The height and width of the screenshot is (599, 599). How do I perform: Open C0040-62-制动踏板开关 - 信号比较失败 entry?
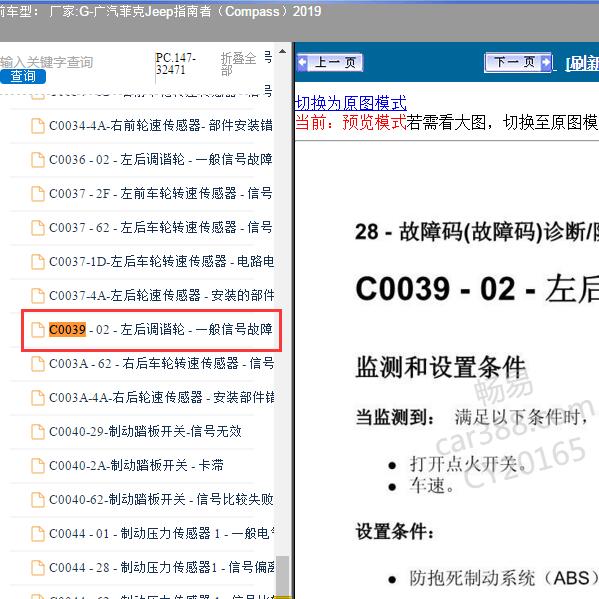tap(161, 499)
